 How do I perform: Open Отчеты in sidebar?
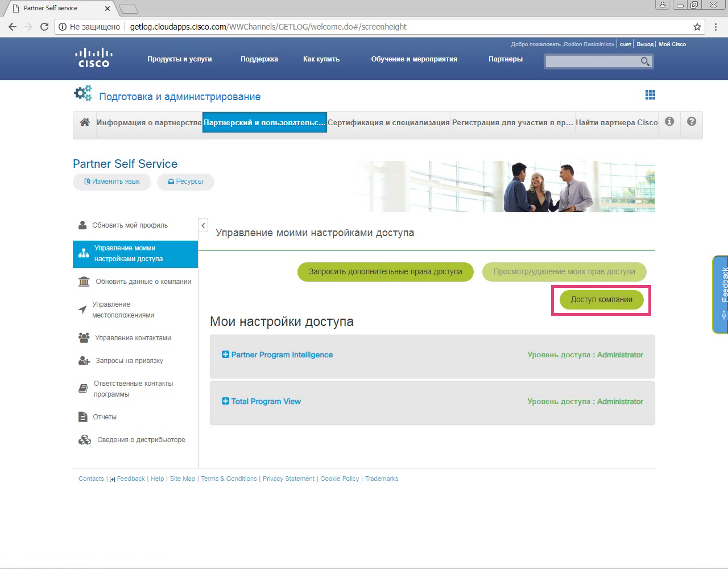tap(97, 417)
